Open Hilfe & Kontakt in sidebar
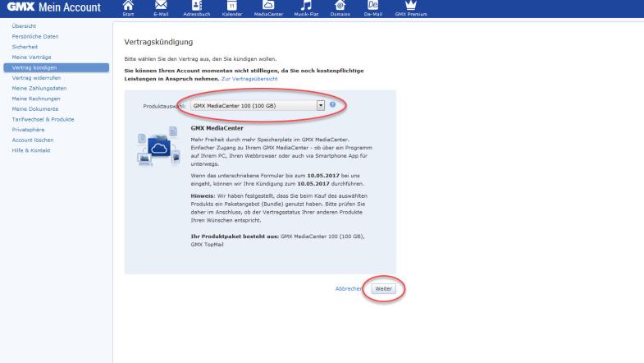644x363 pixels. click(x=31, y=150)
